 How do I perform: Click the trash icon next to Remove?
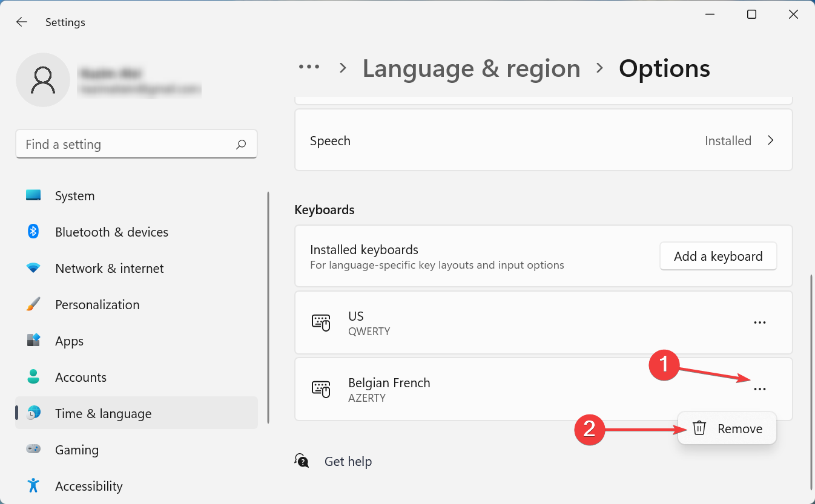(699, 428)
